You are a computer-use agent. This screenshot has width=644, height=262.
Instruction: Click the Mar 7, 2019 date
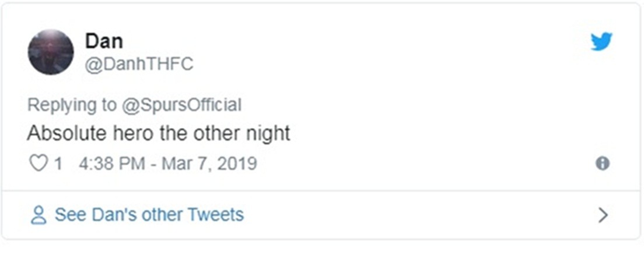click(x=209, y=164)
